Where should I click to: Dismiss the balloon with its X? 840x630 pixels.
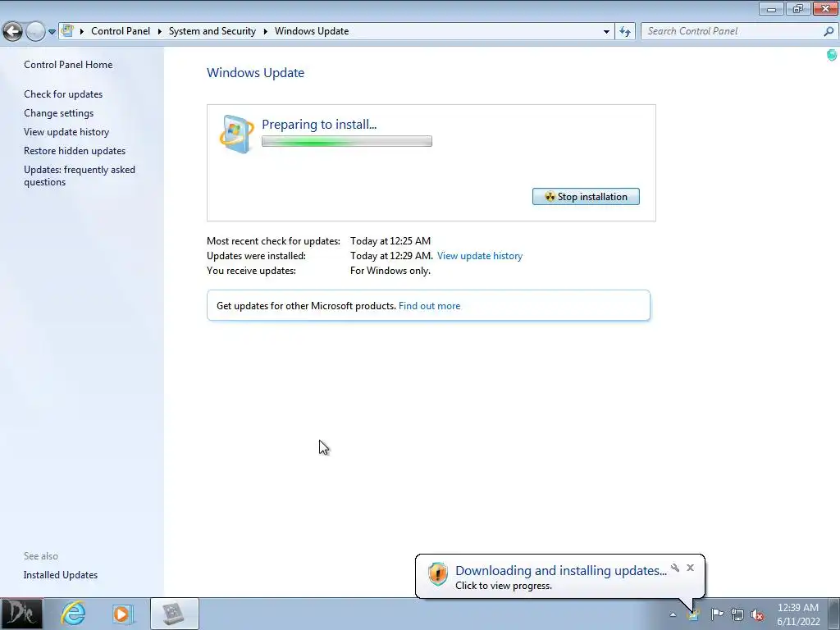[690, 568]
